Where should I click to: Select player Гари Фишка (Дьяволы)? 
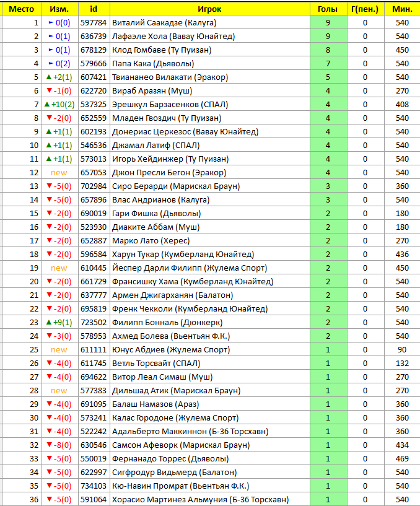157,214
